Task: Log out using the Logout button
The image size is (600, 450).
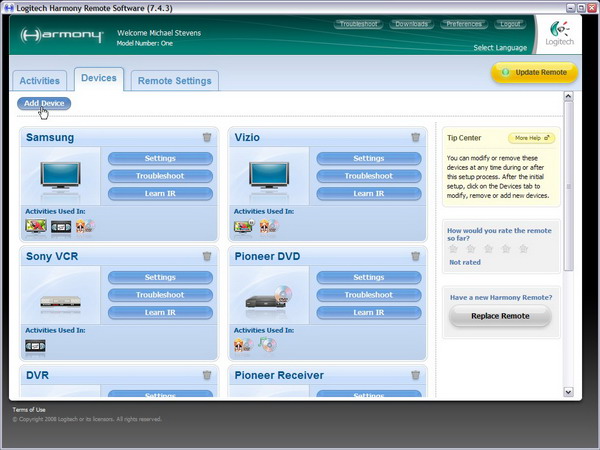Action: click(510, 24)
